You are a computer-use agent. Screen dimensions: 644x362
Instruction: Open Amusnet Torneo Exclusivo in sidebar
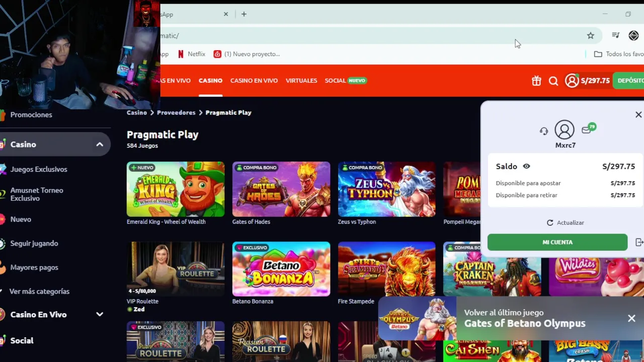click(x=37, y=194)
